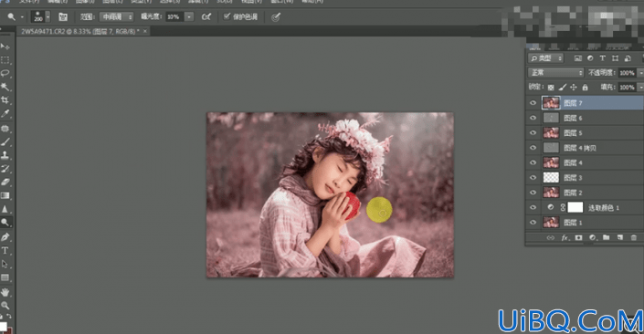Open the tool preset picker arrow
The image size is (644, 334).
point(22,16)
